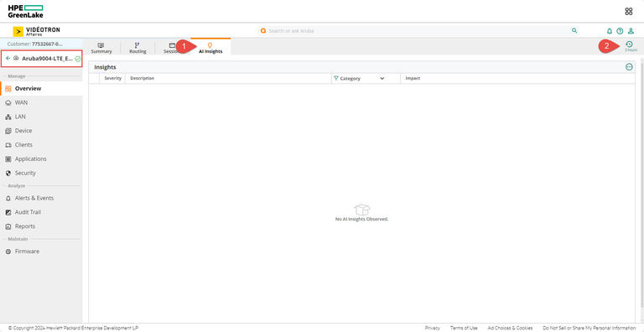Click the No AI Insights Observed message
644x332 pixels.
coord(361,220)
